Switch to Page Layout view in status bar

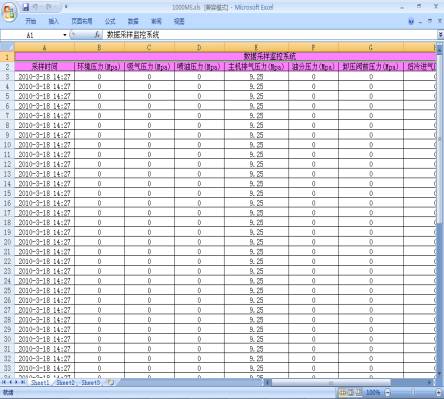351,392
